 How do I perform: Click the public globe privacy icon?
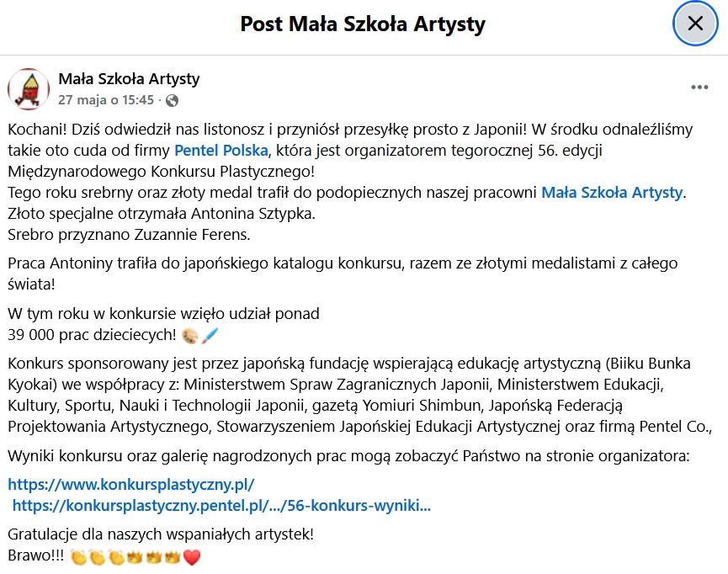click(172, 100)
